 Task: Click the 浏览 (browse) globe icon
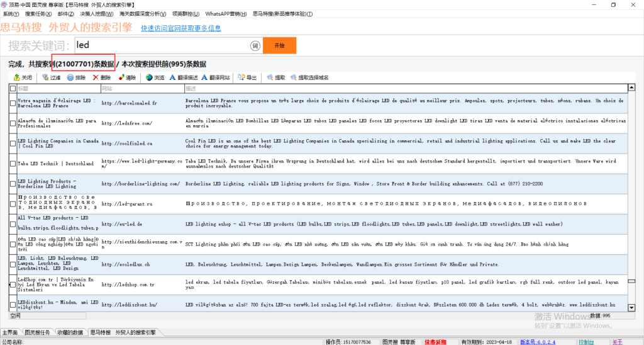[149, 77]
